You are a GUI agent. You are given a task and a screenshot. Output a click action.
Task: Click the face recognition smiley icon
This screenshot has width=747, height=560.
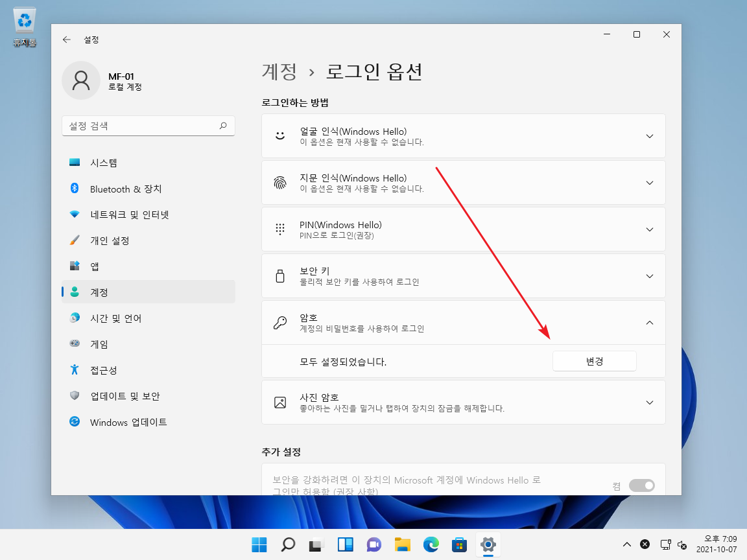(280, 135)
